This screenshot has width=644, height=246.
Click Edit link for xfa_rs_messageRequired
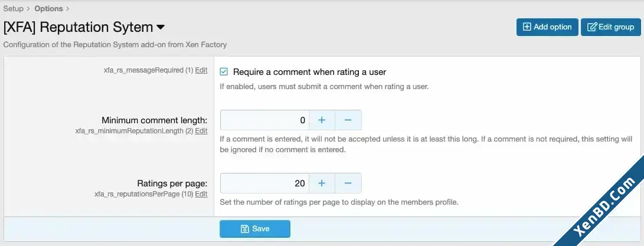pos(201,70)
